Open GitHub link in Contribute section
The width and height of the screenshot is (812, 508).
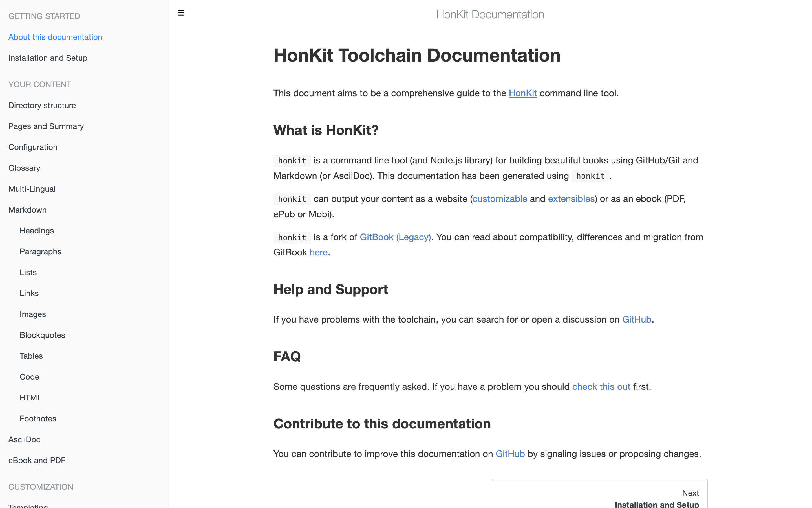point(510,454)
